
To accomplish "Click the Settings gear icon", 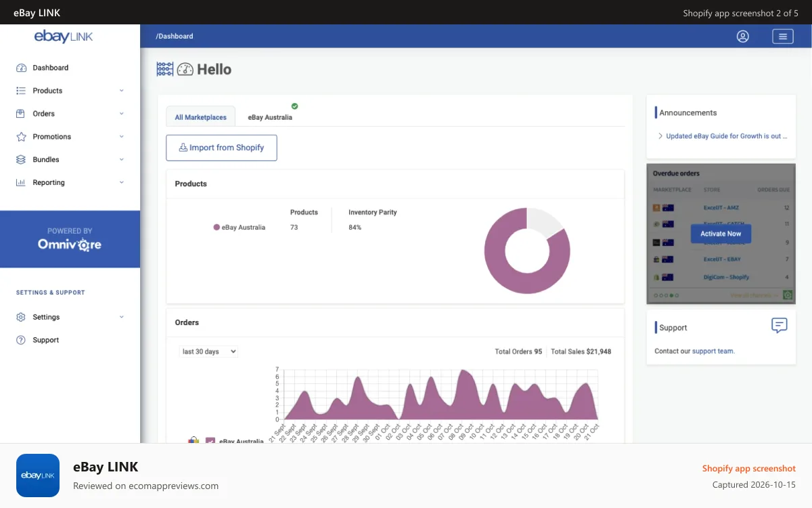I will 21,317.
